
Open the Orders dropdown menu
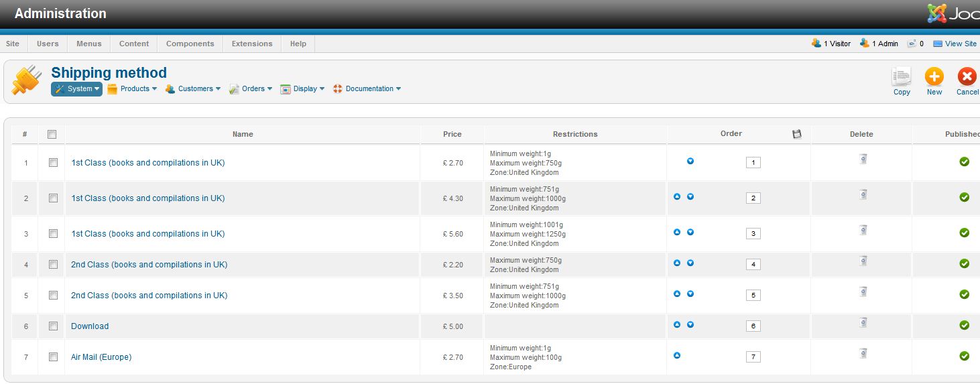[x=251, y=88]
